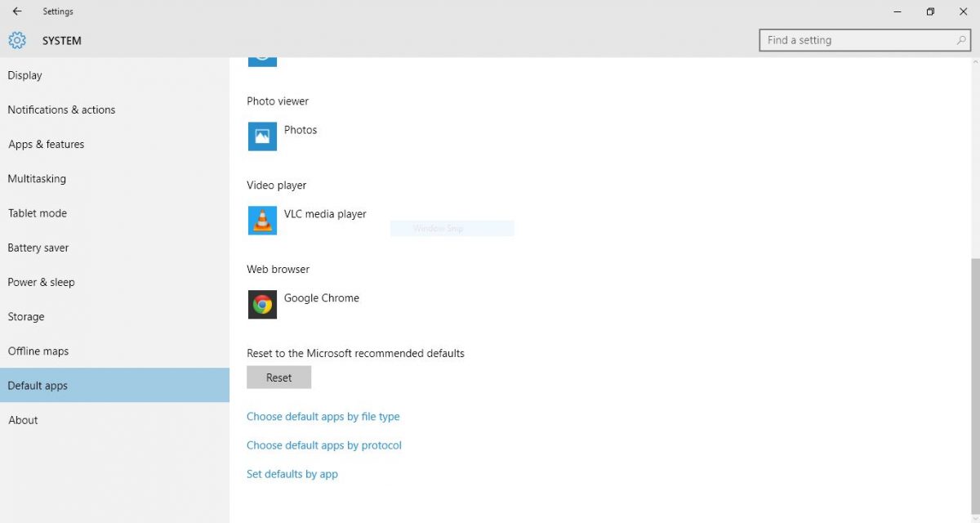Click the Google Chrome icon
This screenshot has height=523, width=980.
[262, 305]
